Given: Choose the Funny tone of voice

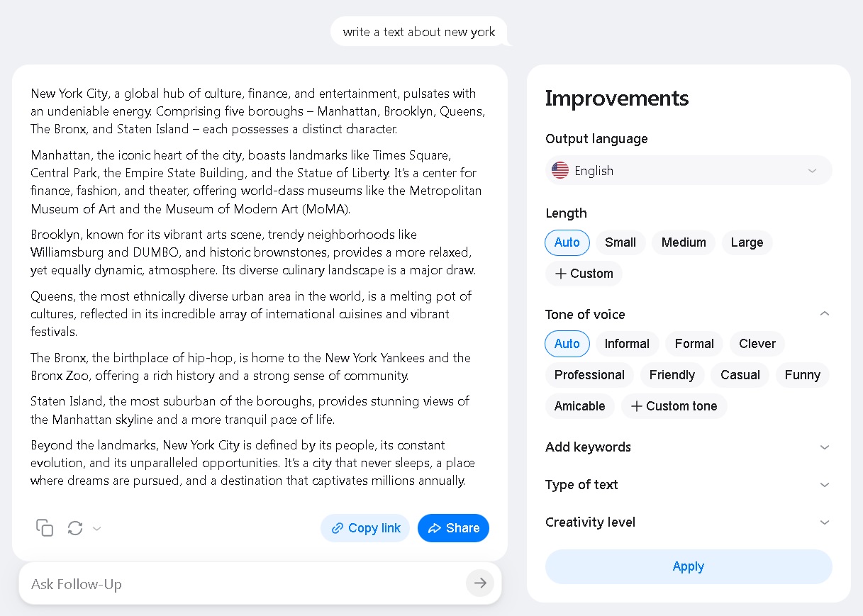Looking at the screenshot, I should point(802,375).
